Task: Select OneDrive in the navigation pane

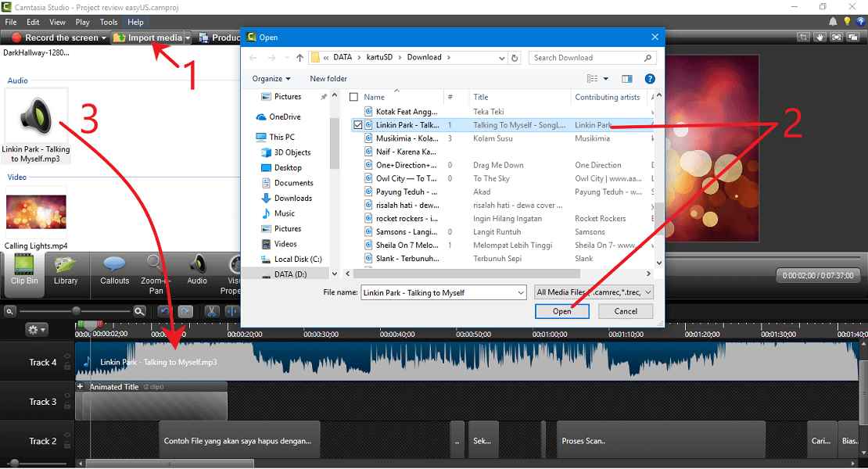Action: (x=278, y=116)
